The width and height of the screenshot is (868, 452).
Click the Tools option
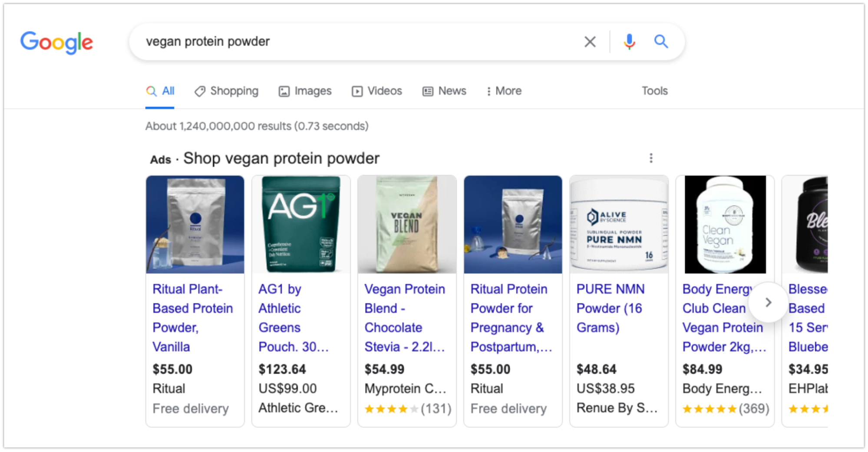tap(654, 91)
